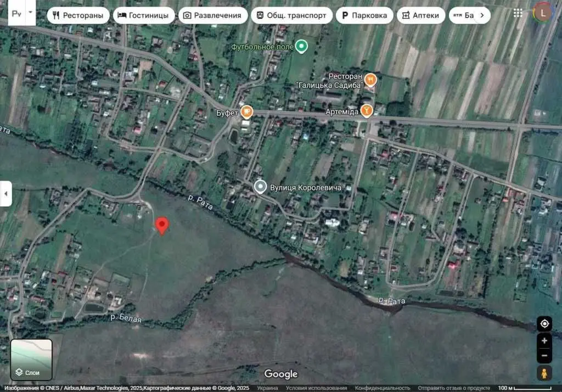The image size is (562, 392).
Task: Click the Буфет label text
Action: pyautogui.click(x=227, y=113)
